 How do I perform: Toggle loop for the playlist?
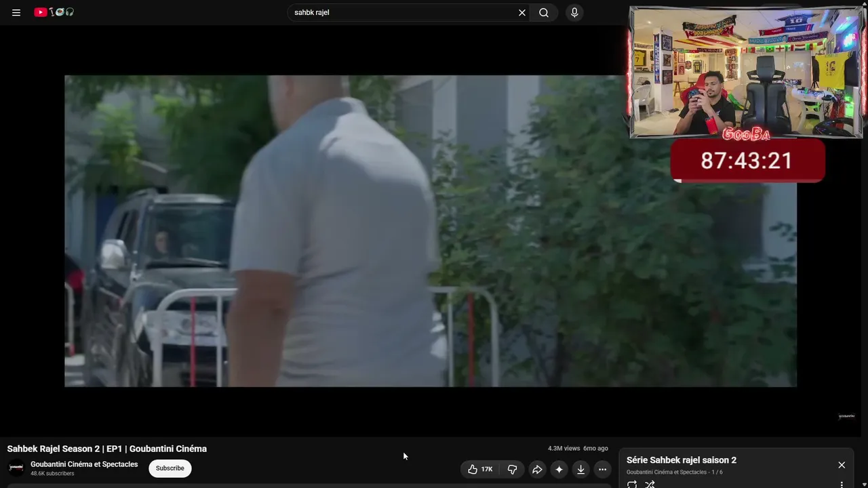tap(632, 485)
